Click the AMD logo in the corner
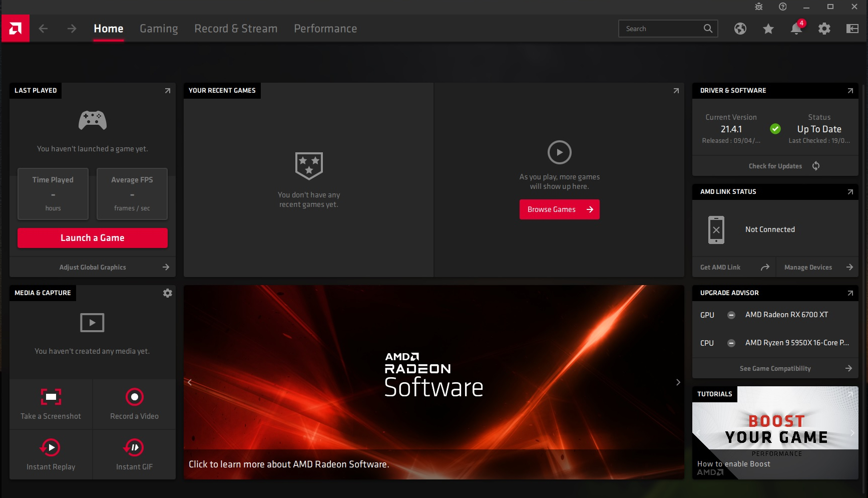868x498 pixels. (x=15, y=28)
